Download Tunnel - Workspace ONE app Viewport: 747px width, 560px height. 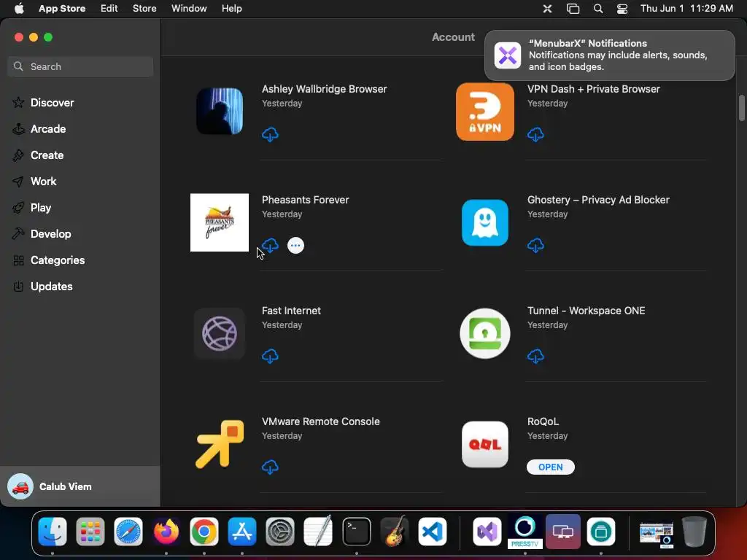535,356
